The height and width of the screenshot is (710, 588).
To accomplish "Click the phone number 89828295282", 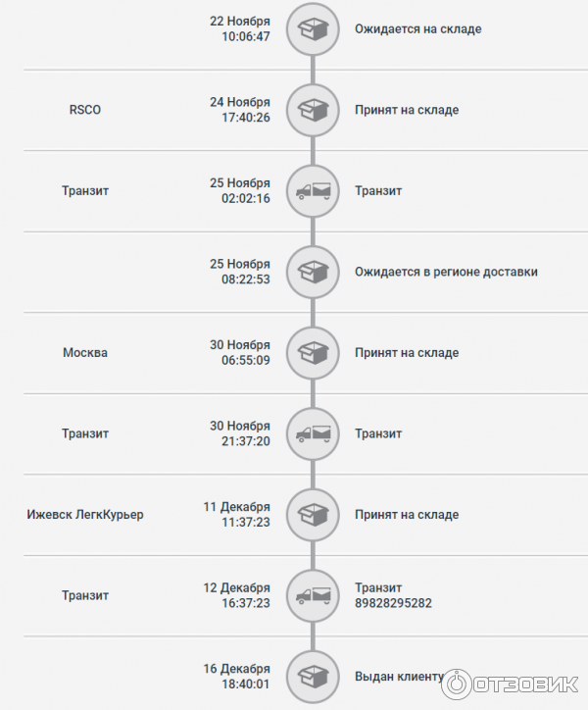I will [x=393, y=603].
